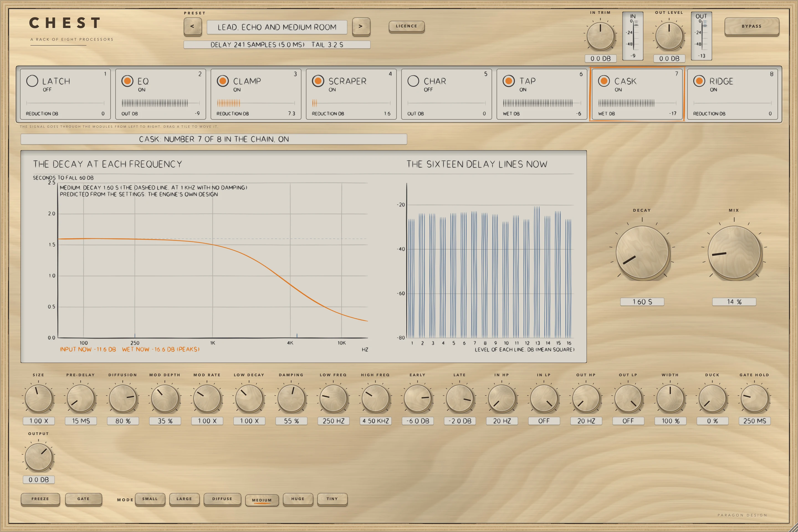Disable the SCRAPER module power circle
Screen dimensions: 798x532
click(x=318, y=81)
